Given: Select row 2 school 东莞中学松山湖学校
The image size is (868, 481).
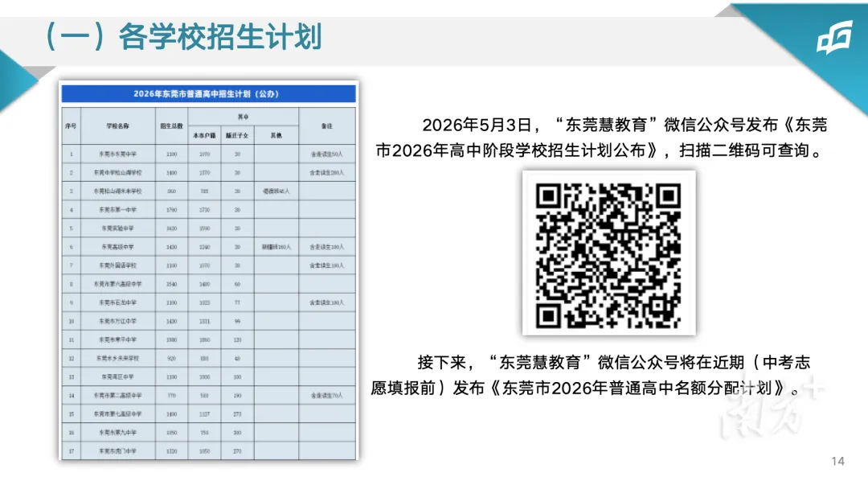Looking at the screenshot, I should point(118,173).
